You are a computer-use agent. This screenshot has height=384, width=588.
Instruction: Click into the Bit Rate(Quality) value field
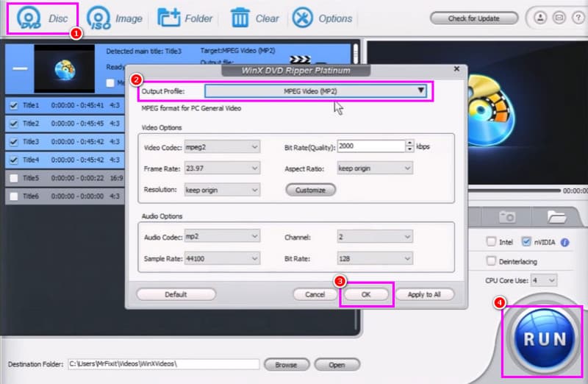pyautogui.click(x=371, y=146)
